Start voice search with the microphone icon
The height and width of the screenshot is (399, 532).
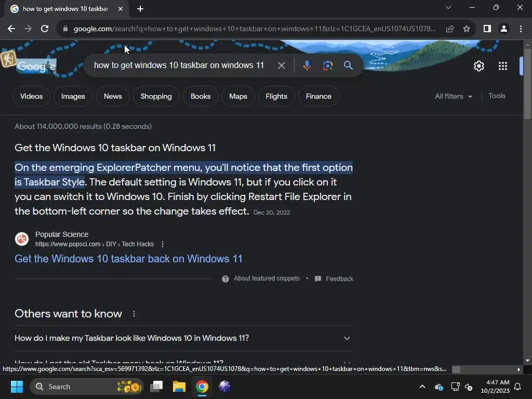pyautogui.click(x=307, y=65)
